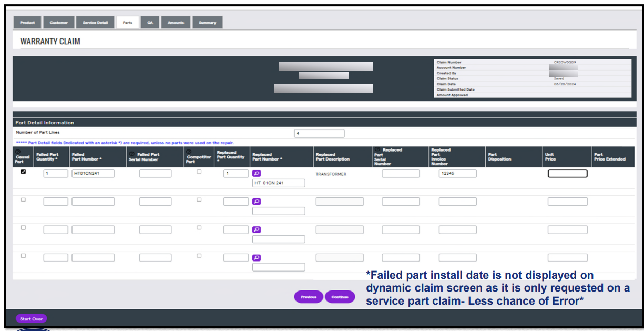Go to the Customer tab
Viewport: 644px width, 331px height.
pos(59,22)
